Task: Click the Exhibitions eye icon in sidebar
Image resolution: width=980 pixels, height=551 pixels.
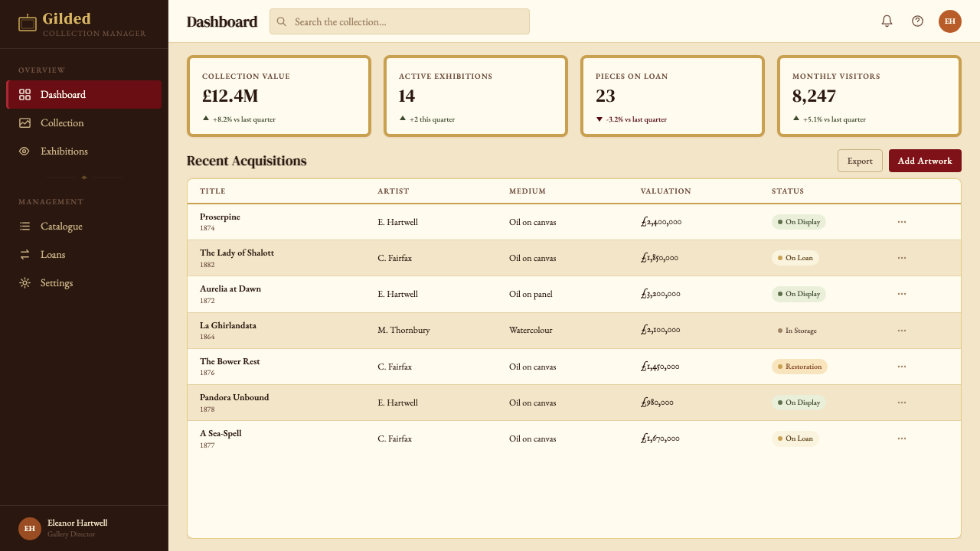Action: 24,152
